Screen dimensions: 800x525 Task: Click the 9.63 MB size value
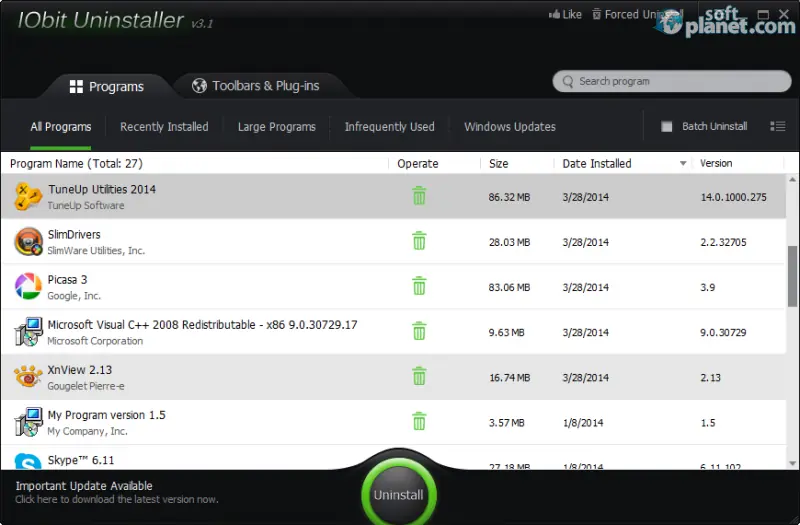tap(506, 333)
